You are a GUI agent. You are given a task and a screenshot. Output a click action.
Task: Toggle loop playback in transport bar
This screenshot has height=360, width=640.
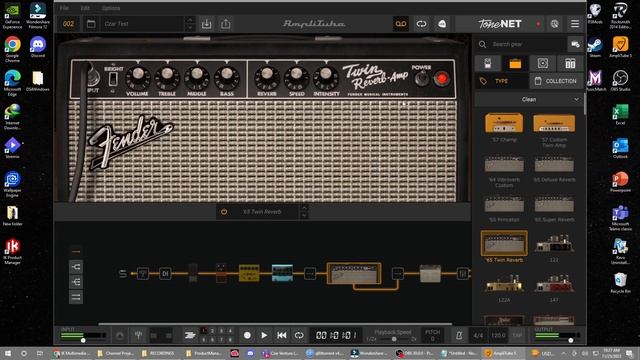tap(299, 335)
